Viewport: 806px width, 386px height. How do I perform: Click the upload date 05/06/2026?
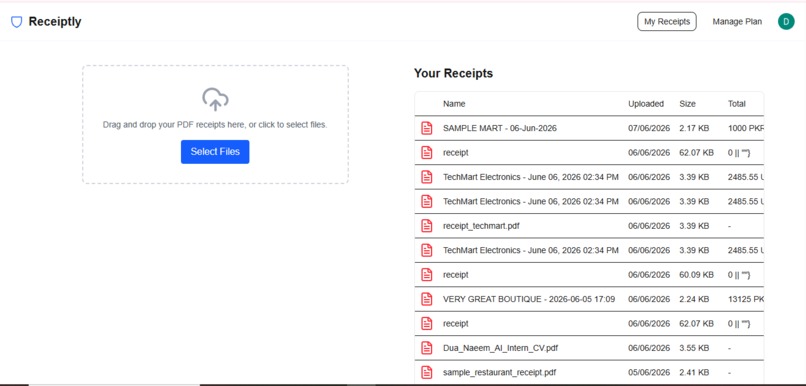(x=649, y=372)
